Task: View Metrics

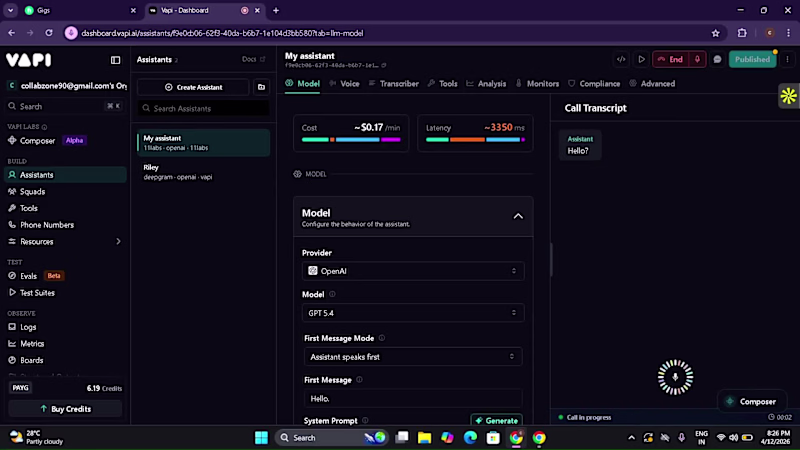Action: click(65, 343)
